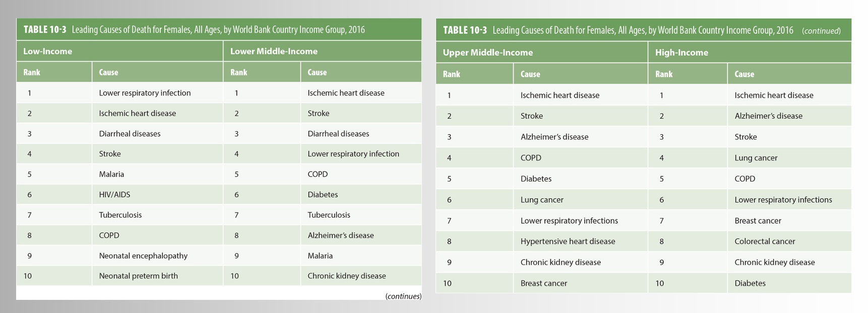Select the Neonatal preterm birth cell
The height and width of the screenshot is (313, 868).
pyautogui.click(x=138, y=276)
